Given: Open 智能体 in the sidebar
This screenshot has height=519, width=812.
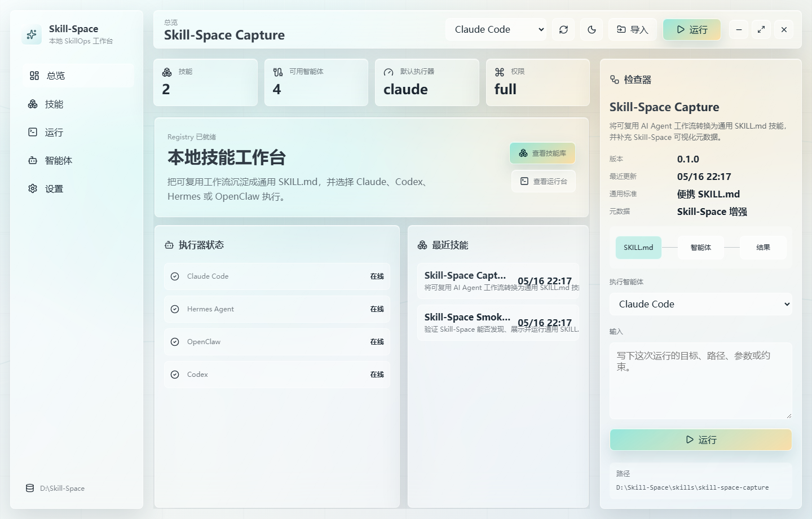Looking at the screenshot, I should (x=78, y=160).
